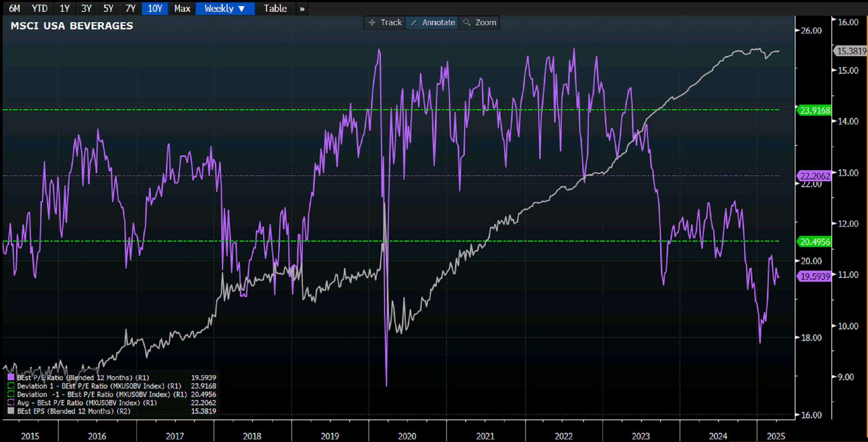Select the YTD time range tab
Viewport: 868px width, 442px height.
pyautogui.click(x=40, y=8)
